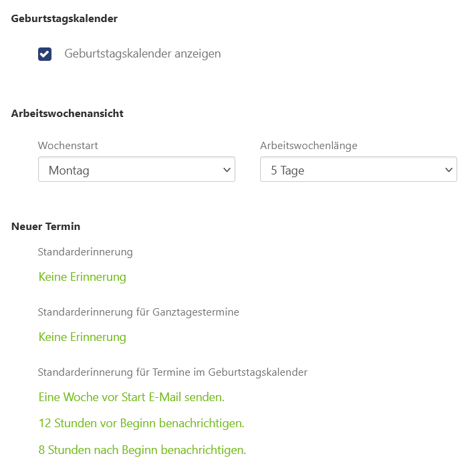The height and width of the screenshot is (470, 476).
Task: Open 'Keine Erinnerung' link under Standarderinnerung
Action: pos(82,277)
